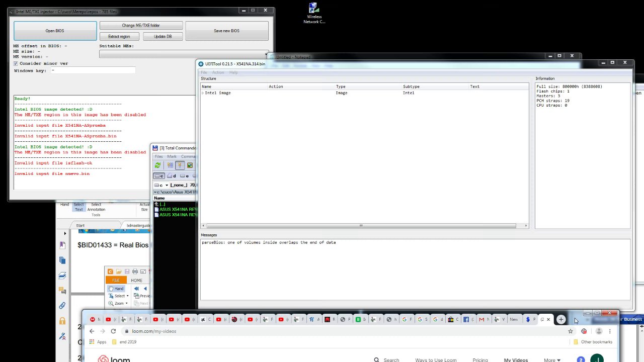Viewport: 644px width, 362px height.
Task: Open the Attachments paperclip panel in PDF sidebar
Action: point(62,305)
